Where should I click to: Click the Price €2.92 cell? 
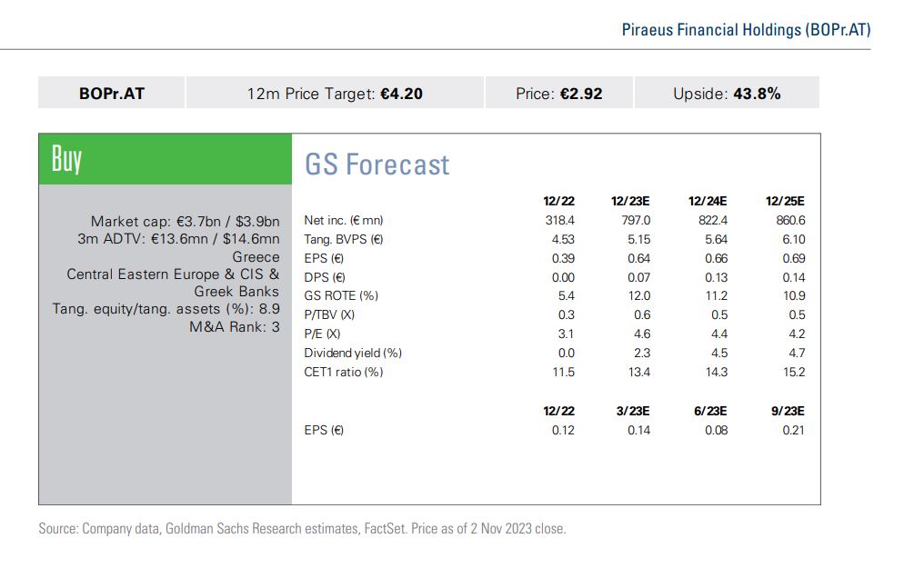[558, 93]
